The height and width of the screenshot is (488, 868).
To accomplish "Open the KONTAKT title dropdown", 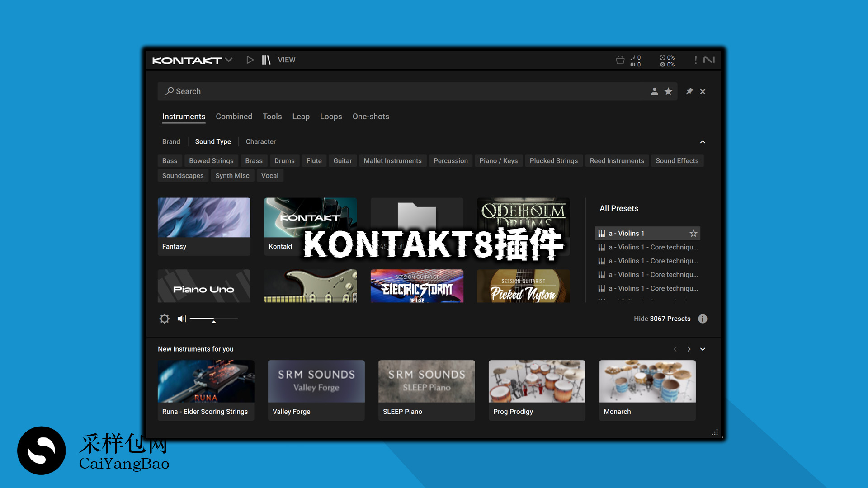I will click(x=229, y=60).
